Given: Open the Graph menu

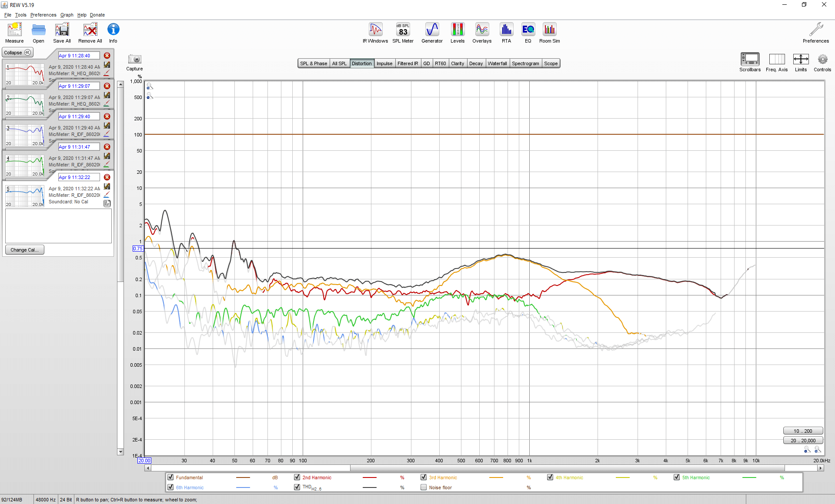Looking at the screenshot, I should (67, 15).
